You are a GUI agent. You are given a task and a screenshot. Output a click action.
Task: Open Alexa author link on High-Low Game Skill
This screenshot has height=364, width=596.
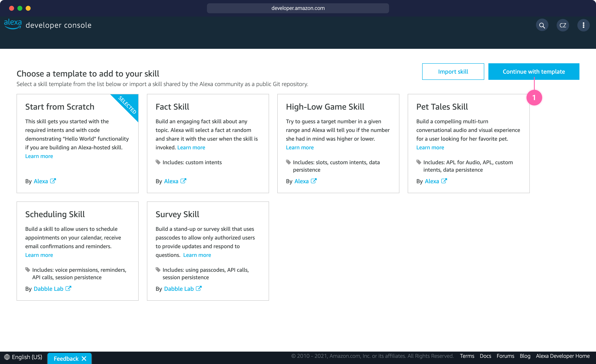(301, 181)
